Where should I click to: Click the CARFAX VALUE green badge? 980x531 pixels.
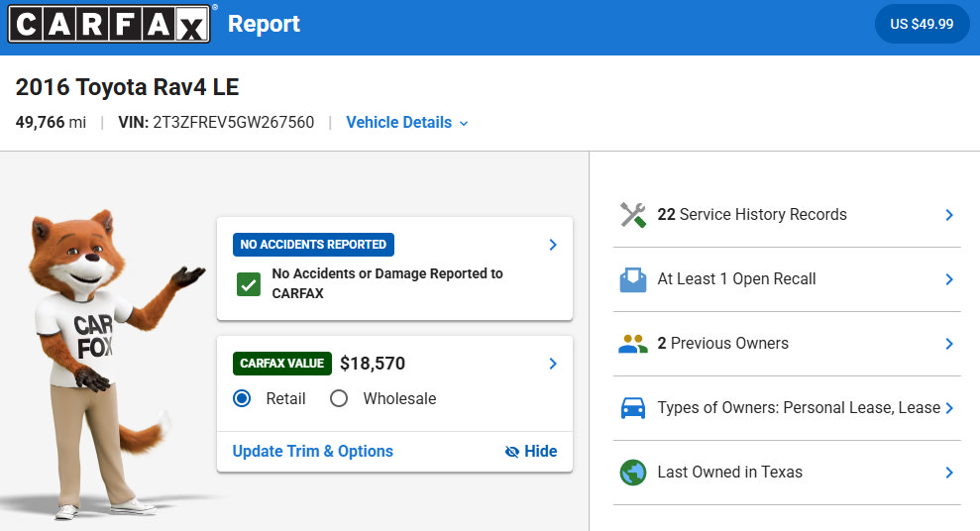pyautogui.click(x=281, y=363)
